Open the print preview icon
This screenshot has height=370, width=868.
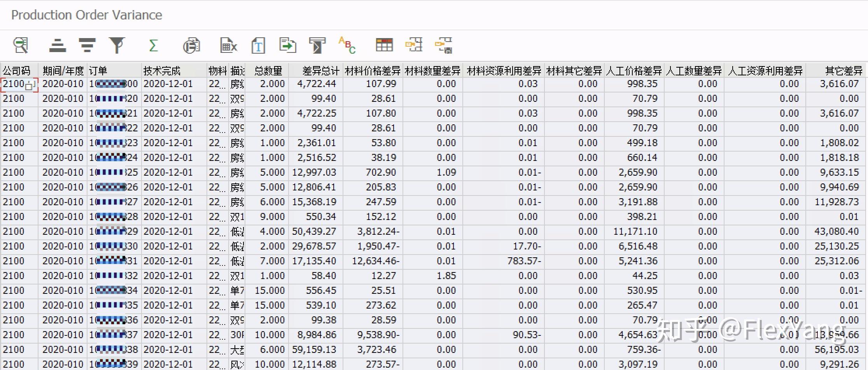tap(191, 45)
